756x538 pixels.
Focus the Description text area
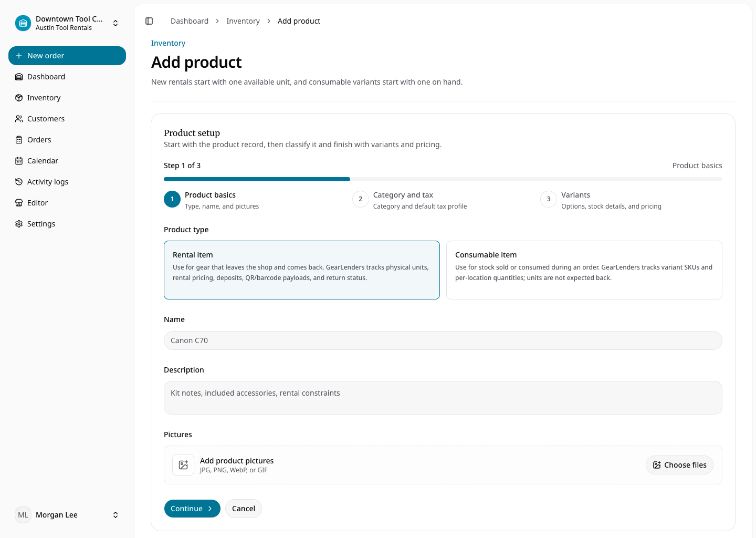click(443, 398)
